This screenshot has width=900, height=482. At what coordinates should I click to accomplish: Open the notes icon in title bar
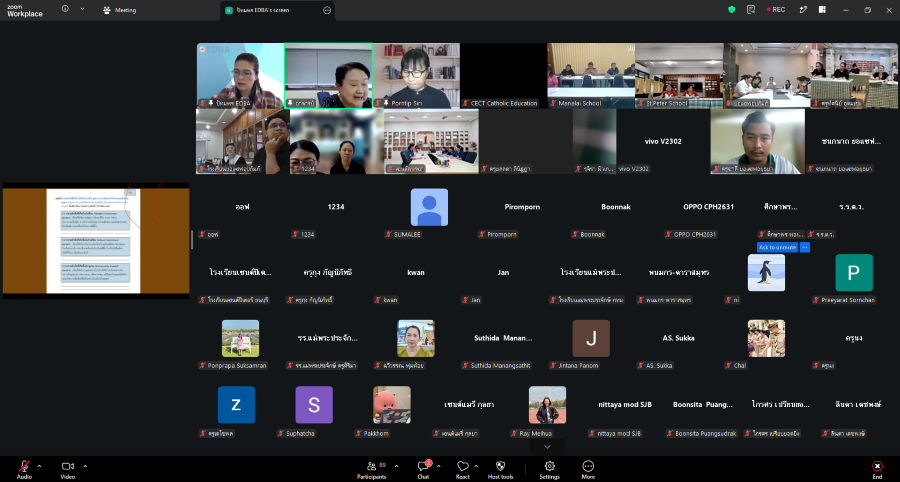[751, 10]
